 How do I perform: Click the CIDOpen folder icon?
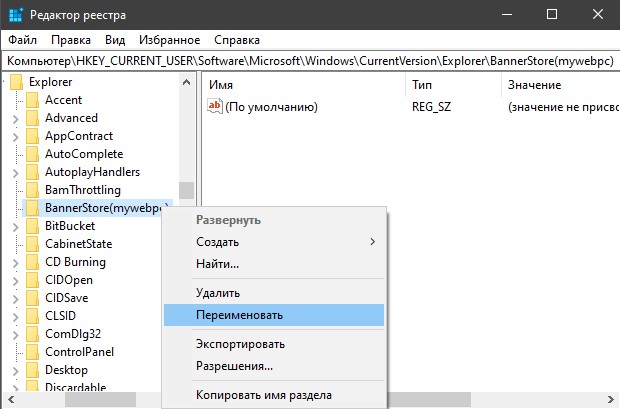tap(32, 280)
